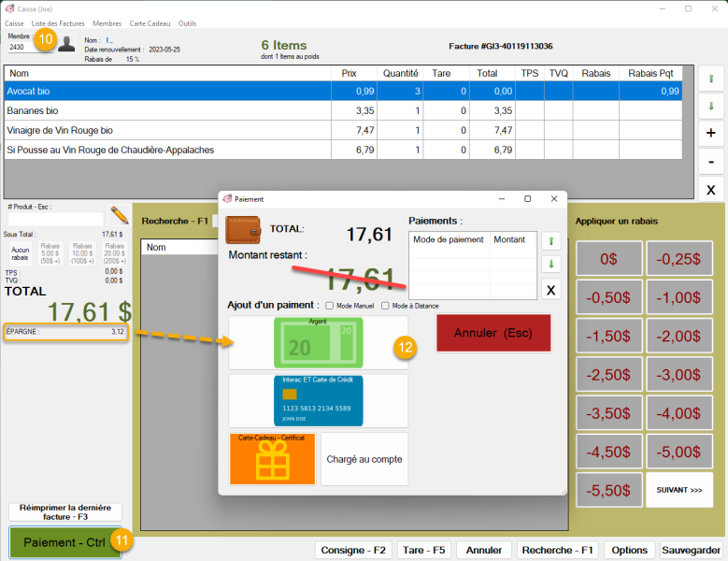Click Annuler (Esc) red button

(x=493, y=333)
